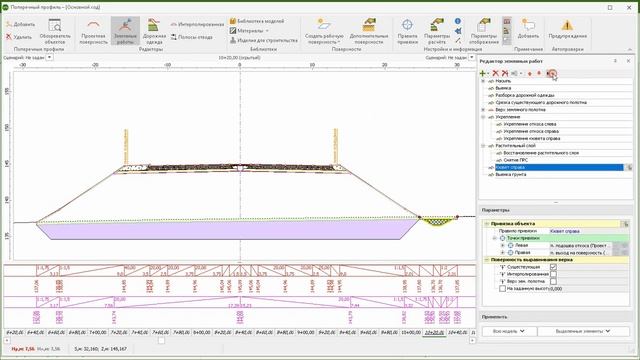Click move-up arrow in earthworks editor toolbar

click(x=539, y=73)
